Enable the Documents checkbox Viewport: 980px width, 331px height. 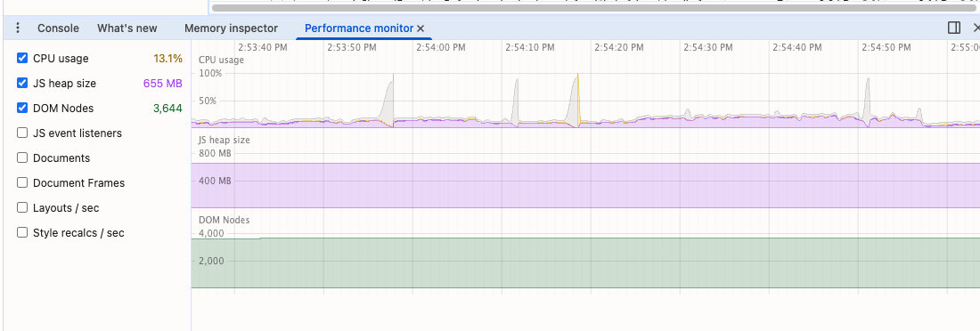click(x=22, y=158)
